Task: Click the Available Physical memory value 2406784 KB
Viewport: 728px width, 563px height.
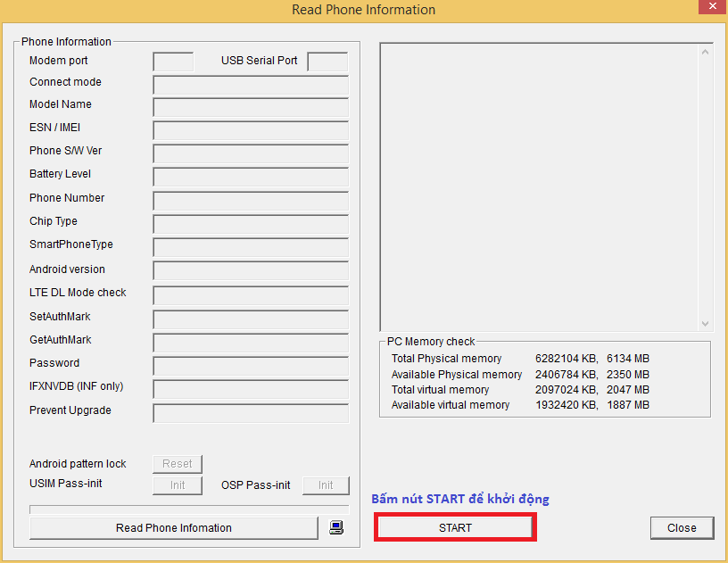Action: pos(566,375)
